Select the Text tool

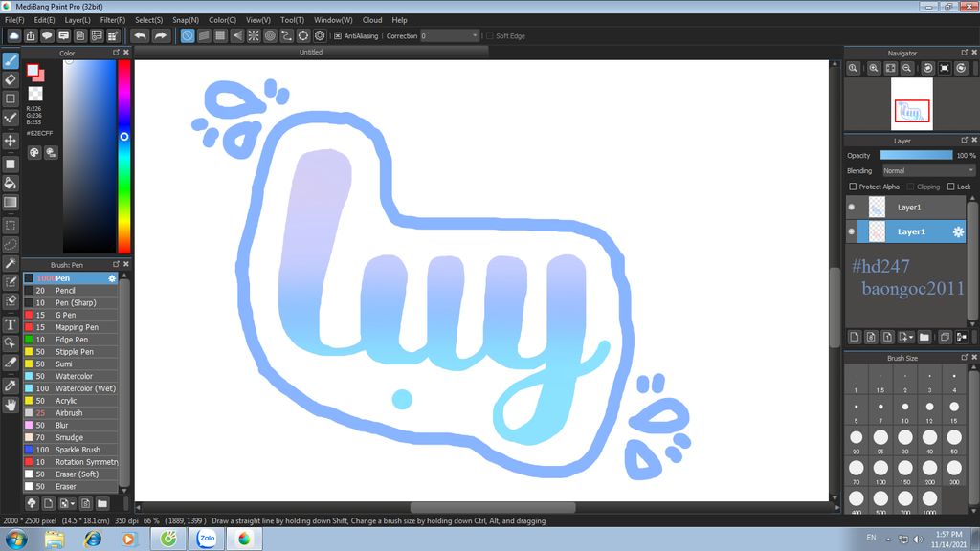11,324
